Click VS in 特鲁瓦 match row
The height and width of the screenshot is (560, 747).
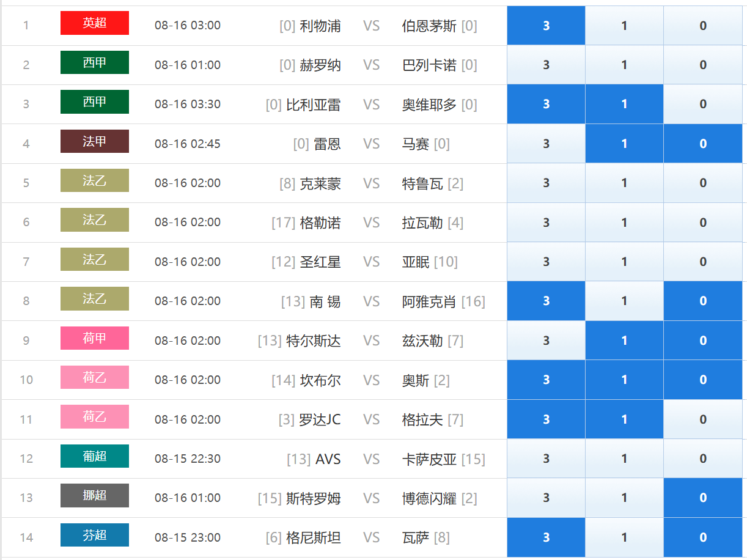(x=372, y=183)
